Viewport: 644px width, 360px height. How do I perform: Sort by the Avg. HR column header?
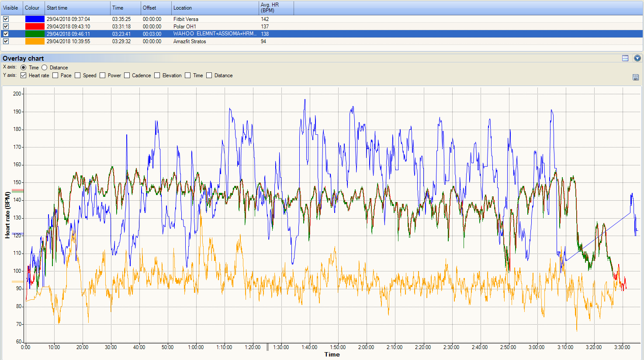[x=276, y=8]
